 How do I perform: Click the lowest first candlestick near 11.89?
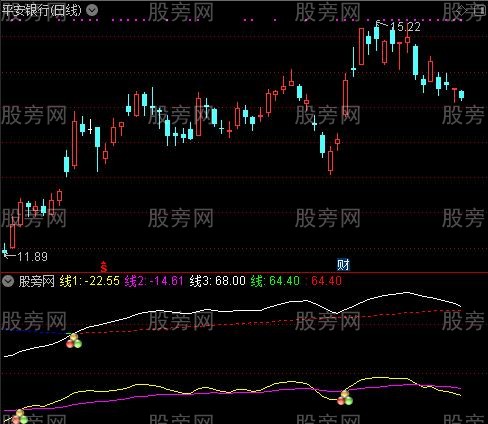(5, 250)
